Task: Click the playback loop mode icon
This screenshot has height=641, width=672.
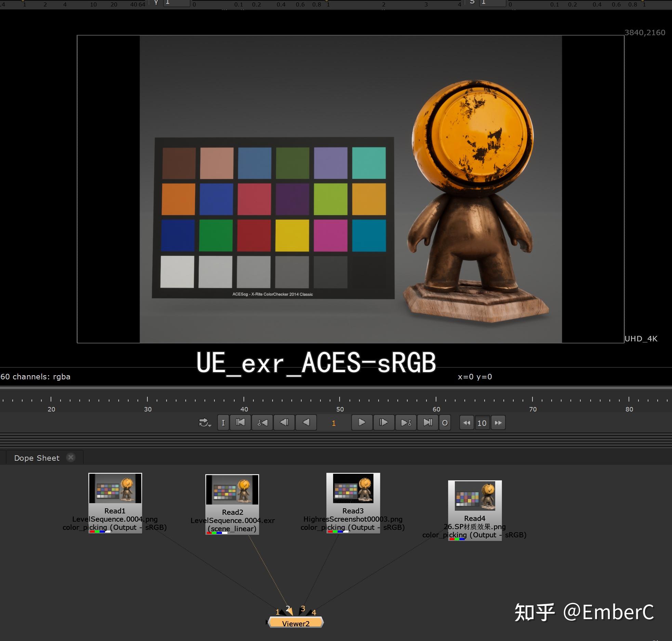Action: click(x=203, y=422)
